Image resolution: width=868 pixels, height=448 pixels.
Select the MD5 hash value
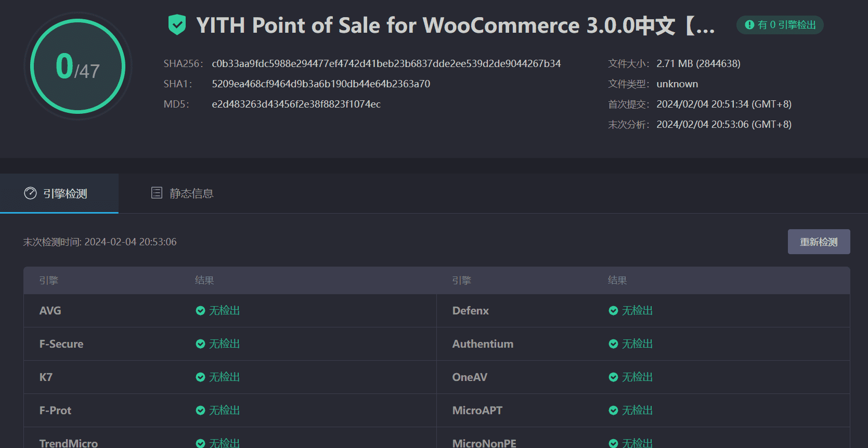(296, 104)
